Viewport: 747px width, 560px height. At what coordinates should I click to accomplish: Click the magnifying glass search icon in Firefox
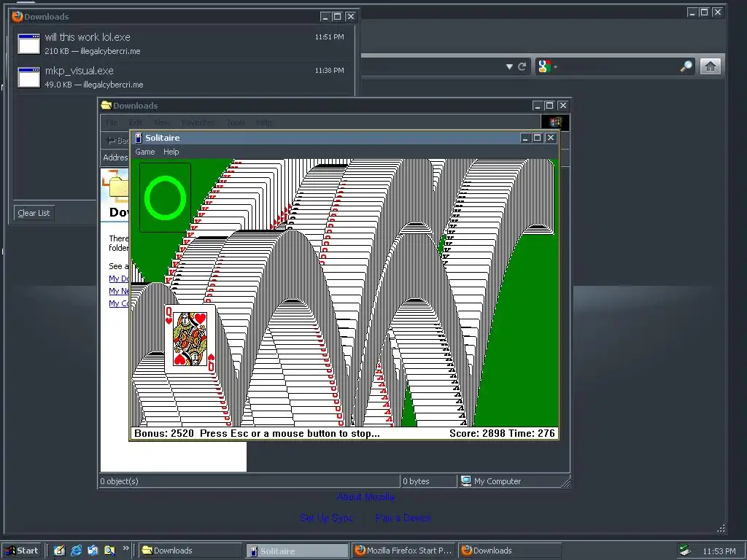[x=686, y=66]
